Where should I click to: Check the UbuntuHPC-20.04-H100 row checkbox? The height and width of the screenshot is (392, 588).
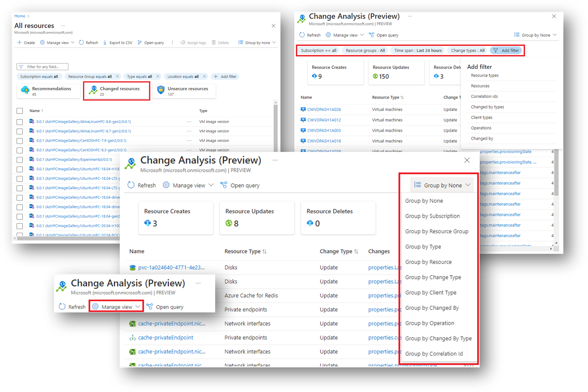(x=20, y=226)
